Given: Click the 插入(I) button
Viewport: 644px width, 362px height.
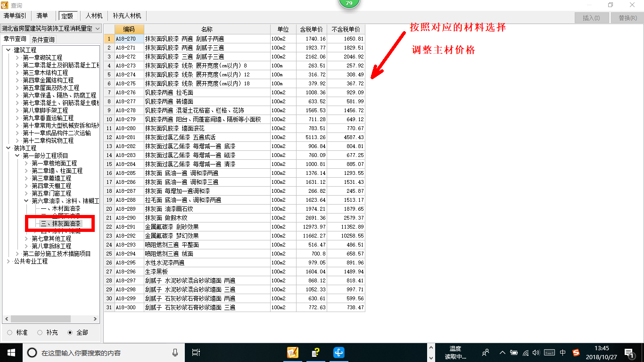Looking at the screenshot, I should tap(591, 18).
